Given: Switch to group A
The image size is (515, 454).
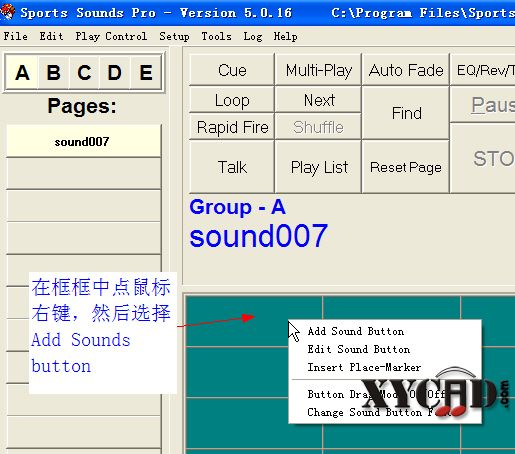Looking at the screenshot, I should 22,72.
